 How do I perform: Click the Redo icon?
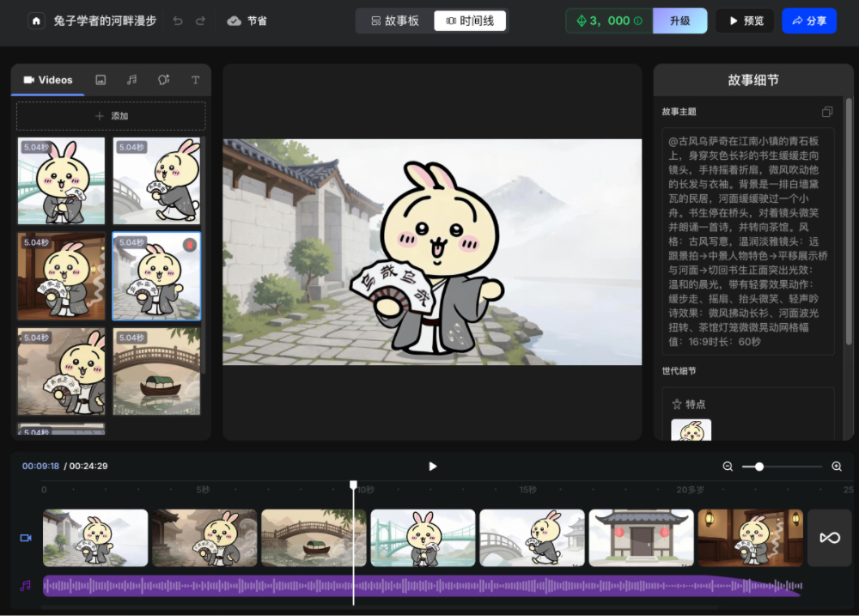pos(200,20)
